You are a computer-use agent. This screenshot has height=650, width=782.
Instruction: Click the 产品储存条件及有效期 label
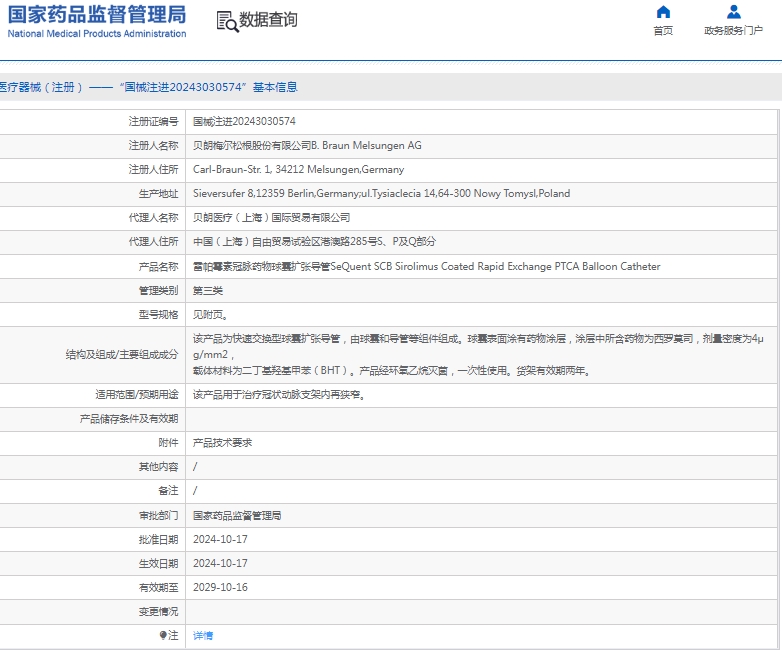(x=129, y=419)
